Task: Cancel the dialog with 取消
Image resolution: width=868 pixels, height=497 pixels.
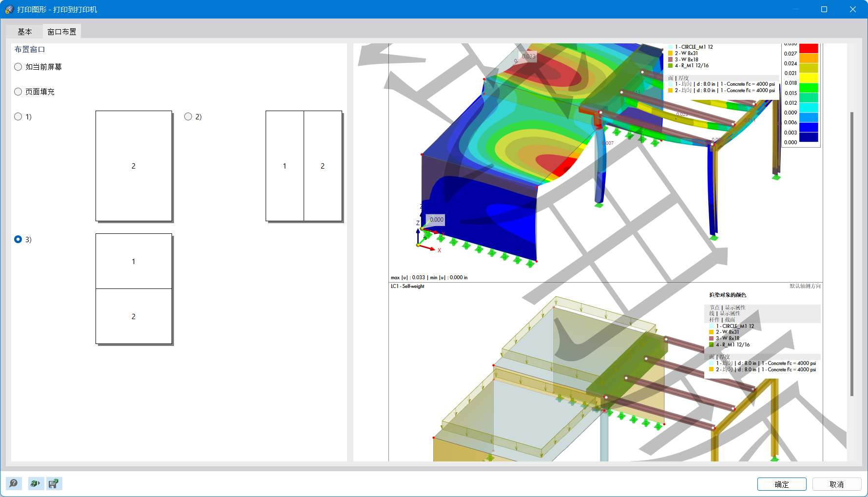Action: pyautogui.click(x=837, y=484)
